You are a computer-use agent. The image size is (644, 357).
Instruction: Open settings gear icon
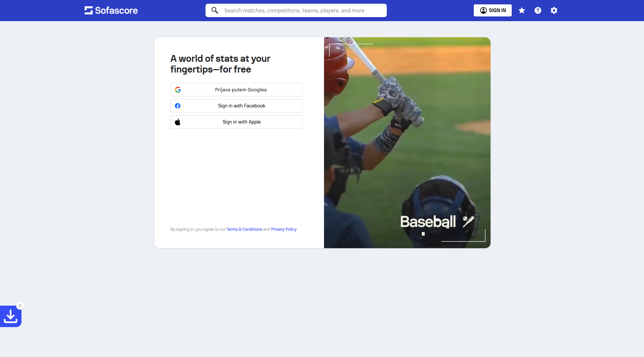(x=554, y=10)
